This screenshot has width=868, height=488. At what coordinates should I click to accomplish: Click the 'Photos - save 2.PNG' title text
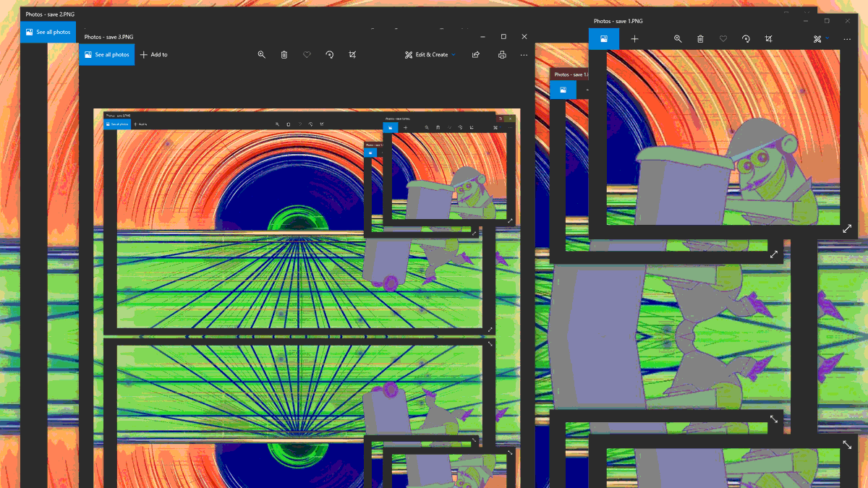click(50, 14)
